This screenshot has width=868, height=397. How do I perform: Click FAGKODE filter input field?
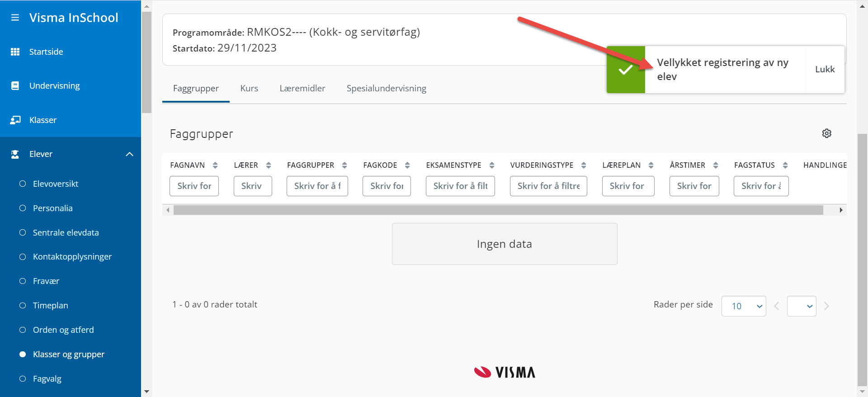387,186
